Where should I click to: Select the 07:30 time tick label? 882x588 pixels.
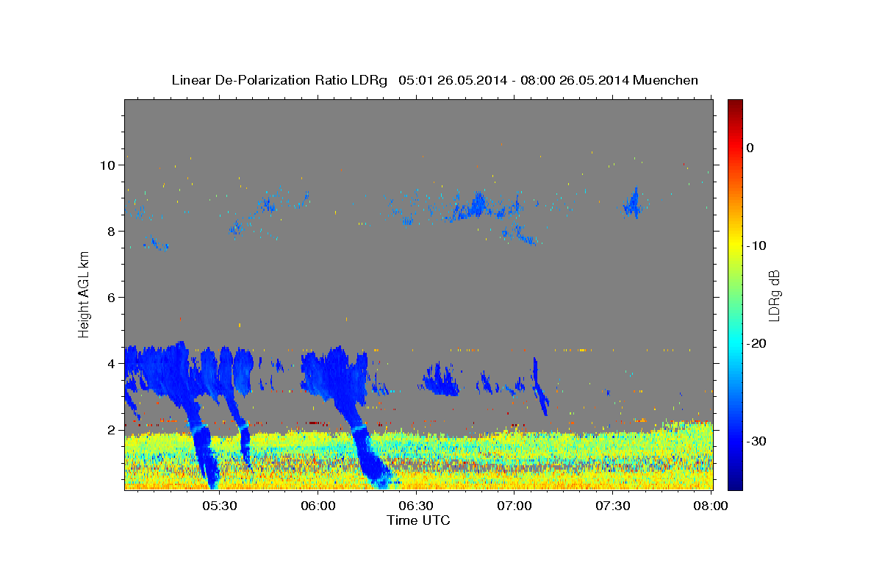pyautogui.click(x=612, y=506)
